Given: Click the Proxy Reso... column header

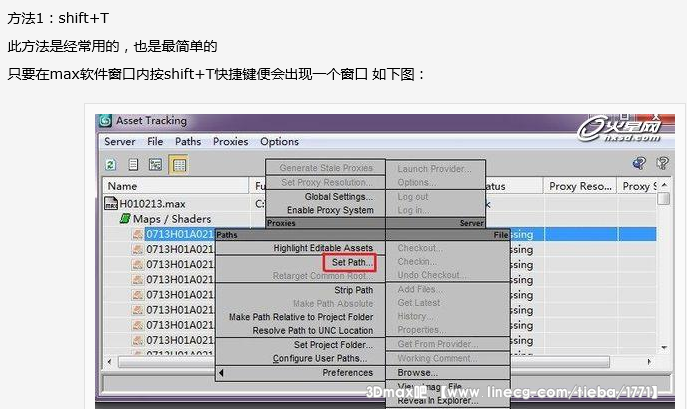Looking at the screenshot, I should pyautogui.click(x=580, y=186).
